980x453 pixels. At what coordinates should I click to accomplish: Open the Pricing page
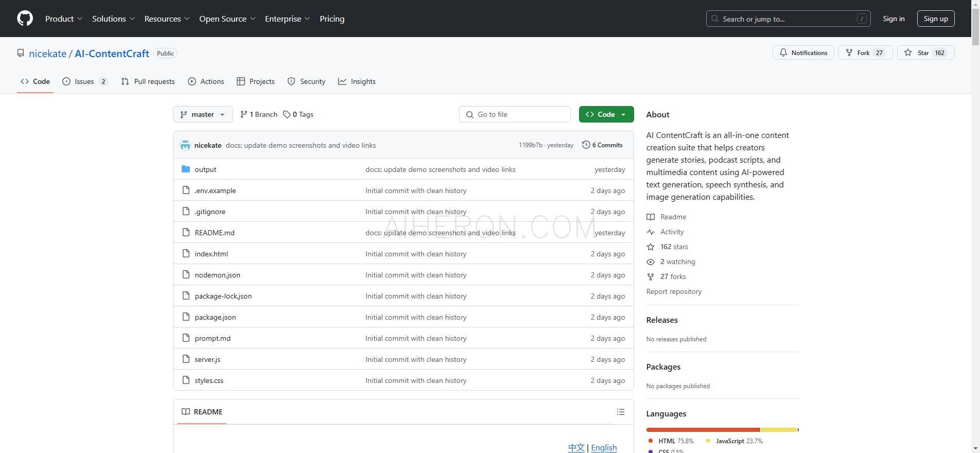pos(332,19)
